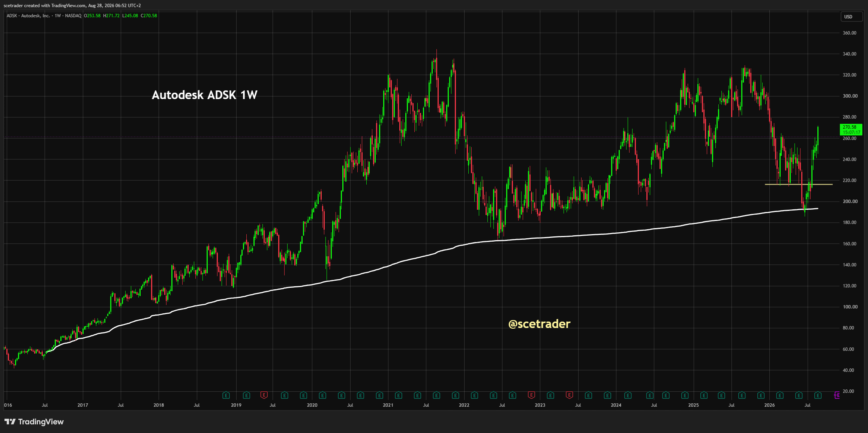Open the USD currency selector
868x433 pixels.
(x=851, y=17)
